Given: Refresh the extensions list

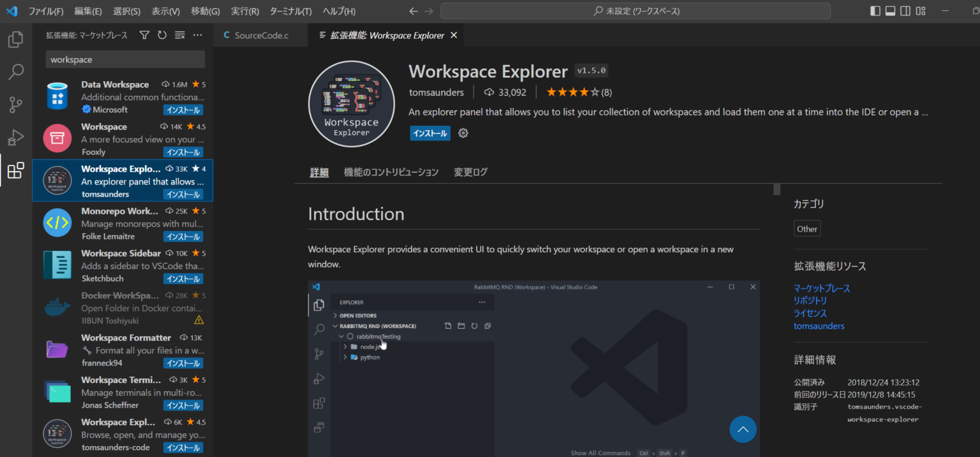Looking at the screenshot, I should click(x=161, y=35).
